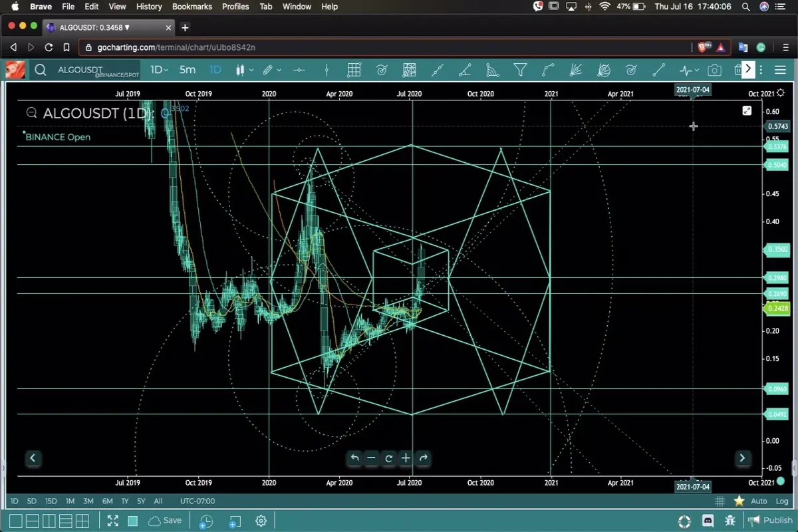Screen dimensions: 798x532
Task: Take a chart snapshot with camera icon
Action: [x=714, y=70]
